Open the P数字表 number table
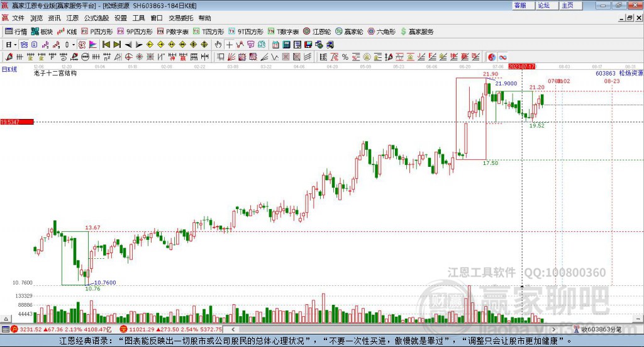Screen dimensions: 644x347 [x=172, y=31]
